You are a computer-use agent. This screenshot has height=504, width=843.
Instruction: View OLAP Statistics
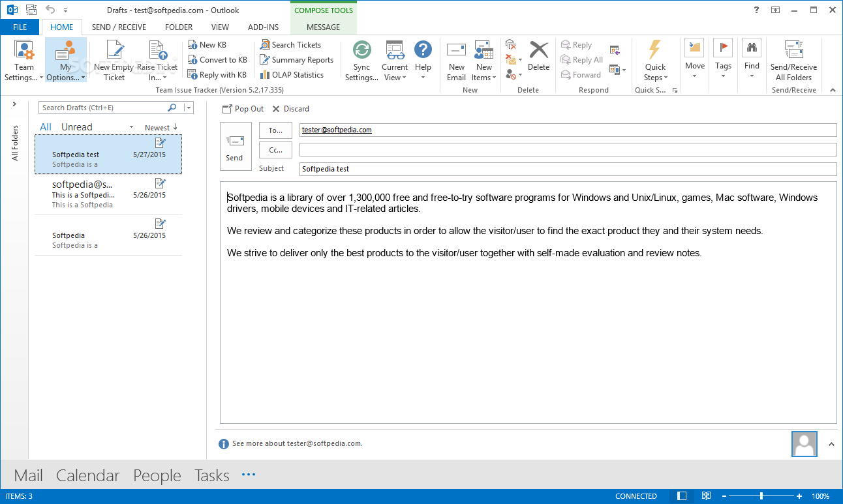click(292, 75)
